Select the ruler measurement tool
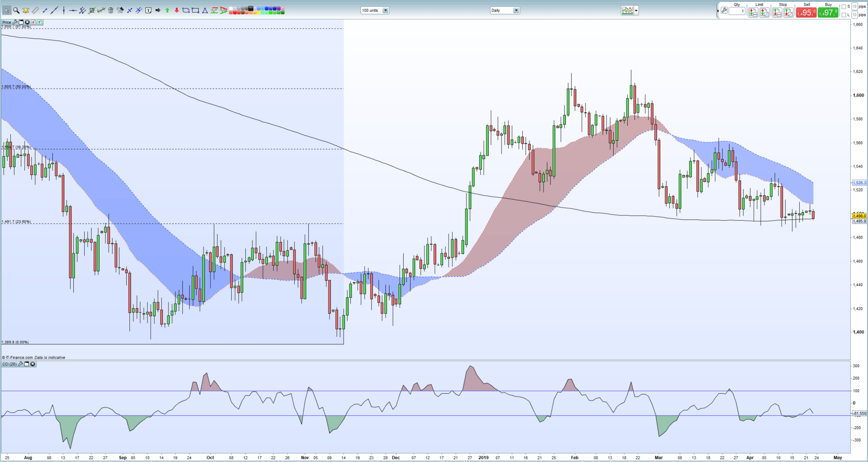 35,10
